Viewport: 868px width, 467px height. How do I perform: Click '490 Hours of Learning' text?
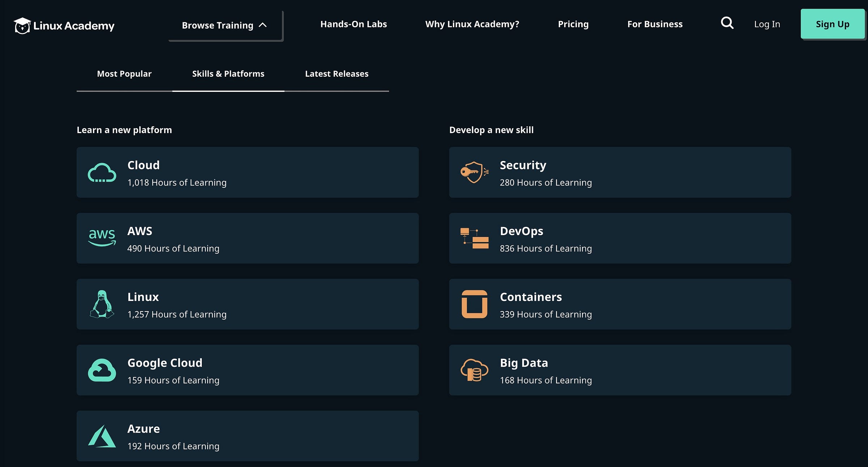[173, 249]
